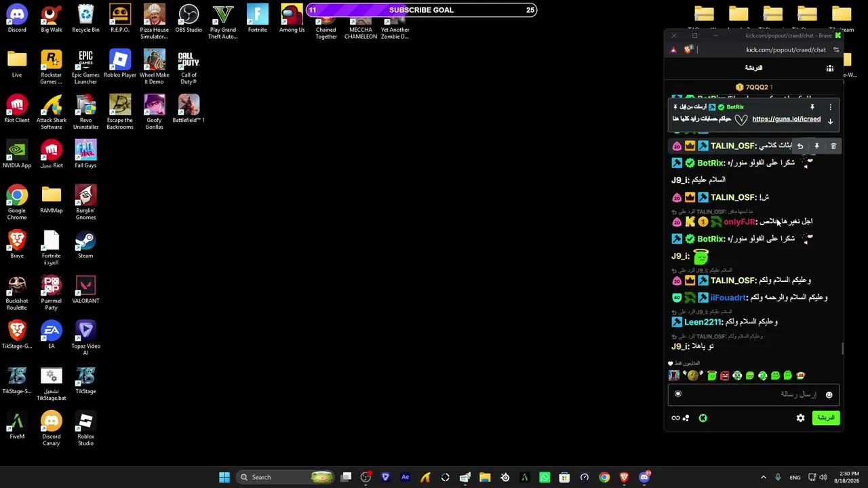Click the Kick chat message input field
Image resolution: width=868 pixels, height=488 pixels.
click(x=754, y=394)
